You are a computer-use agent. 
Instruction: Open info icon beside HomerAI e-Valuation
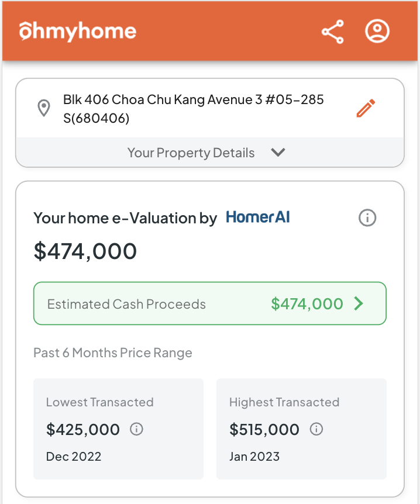[x=367, y=218]
